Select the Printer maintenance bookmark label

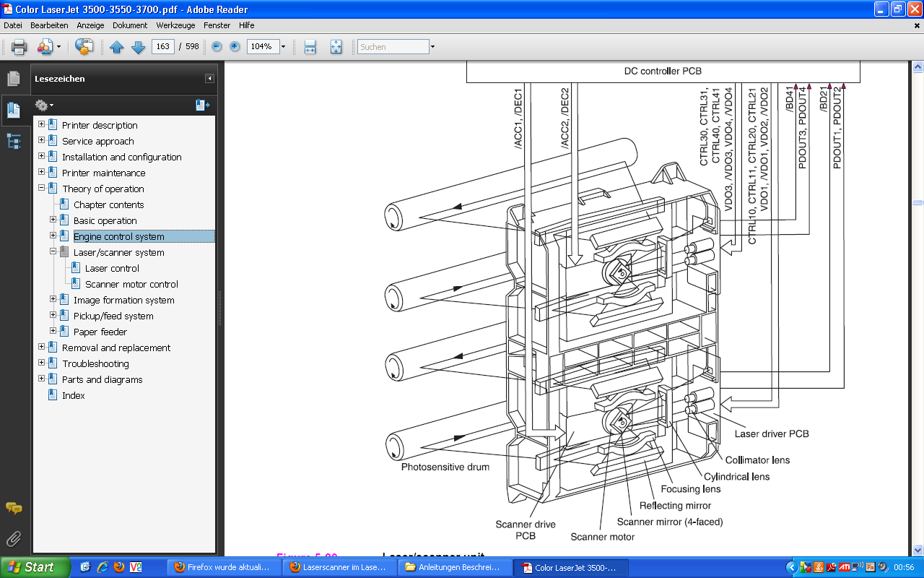(x=103, y=173)
